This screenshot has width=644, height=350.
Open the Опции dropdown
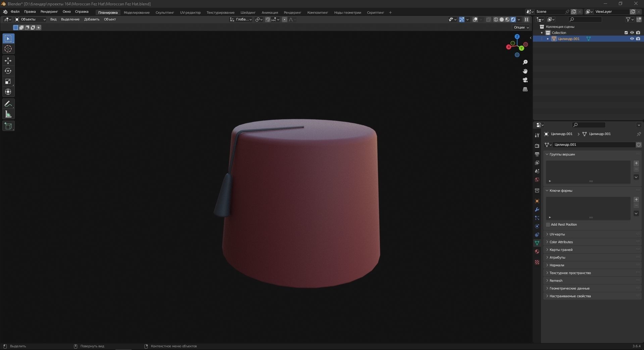[521, 28]
